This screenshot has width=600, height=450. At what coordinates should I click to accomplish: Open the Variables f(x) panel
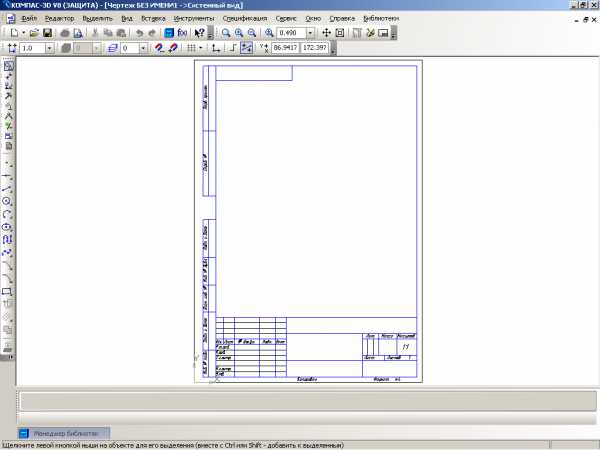tap(183, 33)
